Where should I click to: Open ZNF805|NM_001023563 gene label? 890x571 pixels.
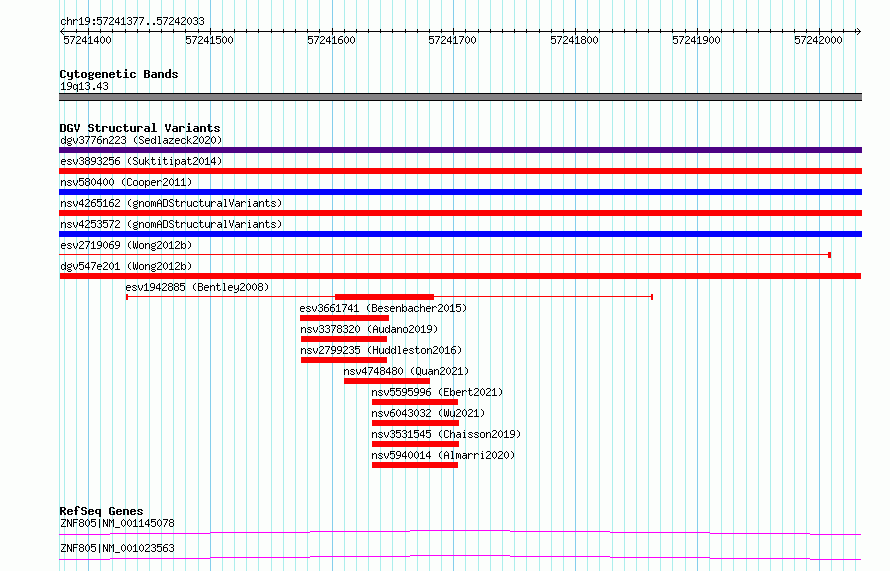pos(117,548)
